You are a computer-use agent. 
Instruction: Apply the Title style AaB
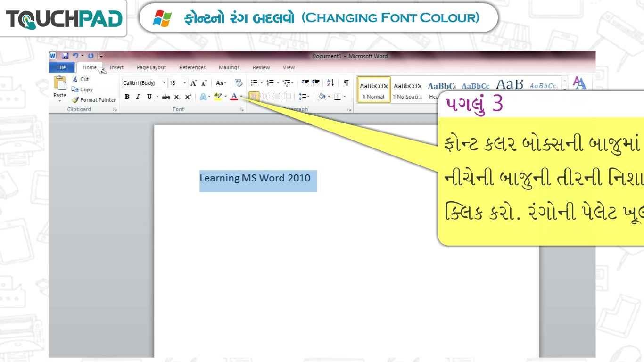(509, 85)
